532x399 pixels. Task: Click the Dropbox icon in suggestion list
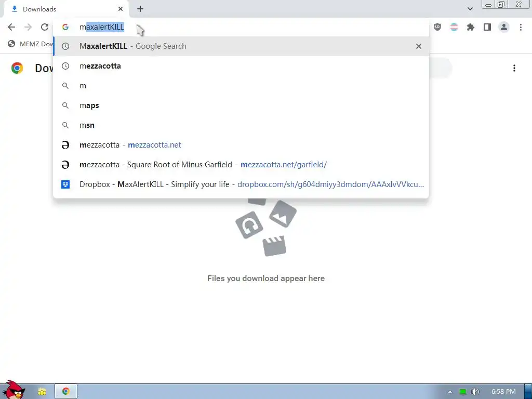(x=65, y=184)
